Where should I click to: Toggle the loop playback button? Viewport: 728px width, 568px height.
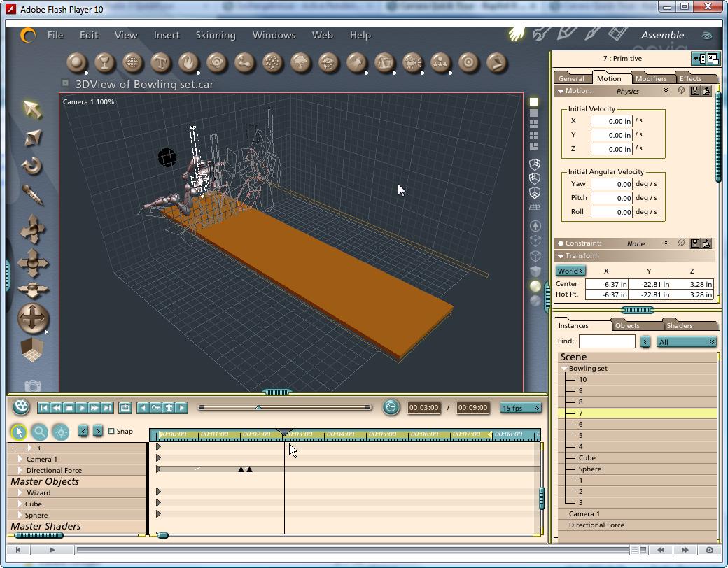click(x=125, y=407)
